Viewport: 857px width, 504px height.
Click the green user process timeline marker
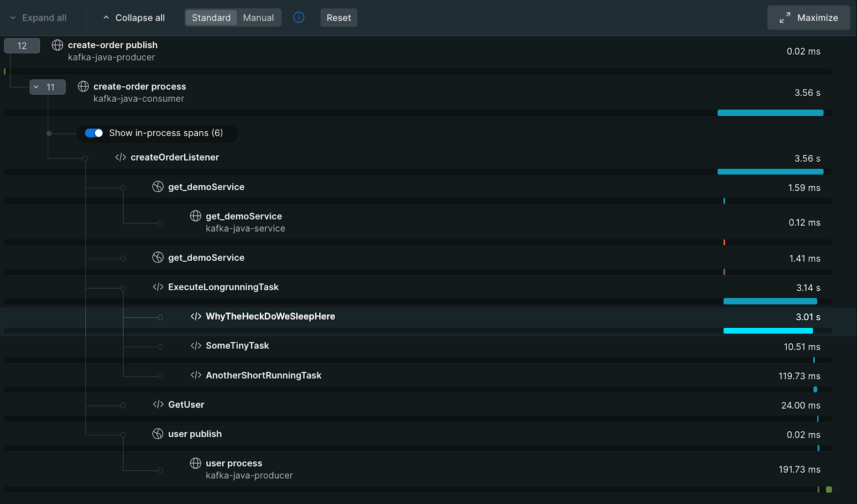click(x=829, y=490)
